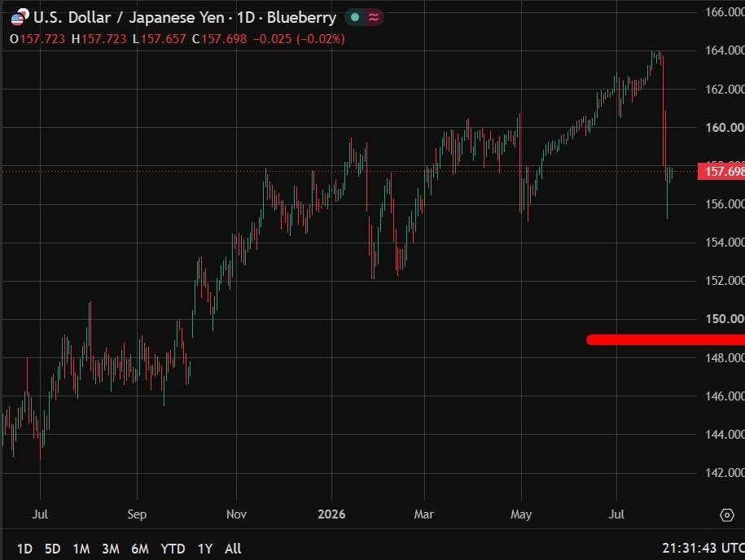Screen dimensions: 745x560
Task: Click the 142.000 price axis label
Action: pos(725,473)
